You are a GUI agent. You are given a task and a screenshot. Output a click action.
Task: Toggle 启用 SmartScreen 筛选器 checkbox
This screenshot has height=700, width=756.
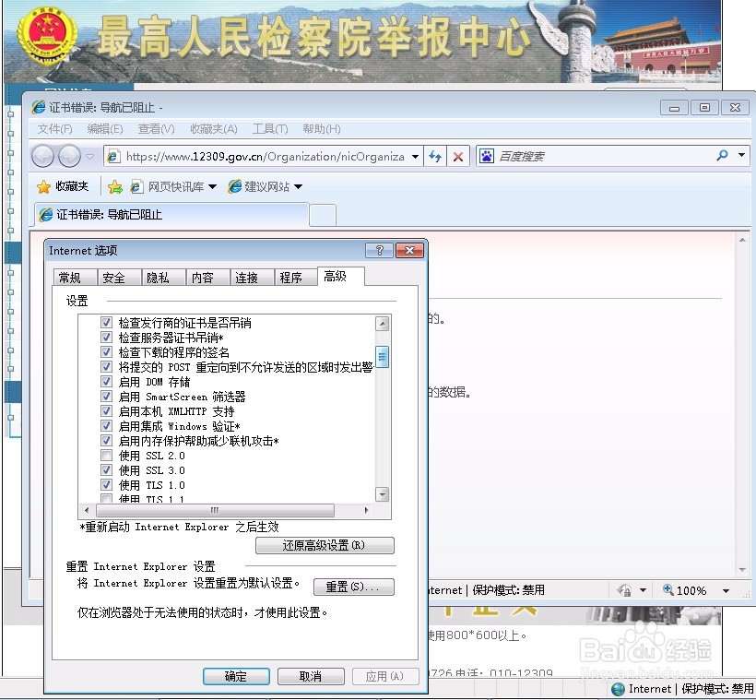[x=107, y=397]
